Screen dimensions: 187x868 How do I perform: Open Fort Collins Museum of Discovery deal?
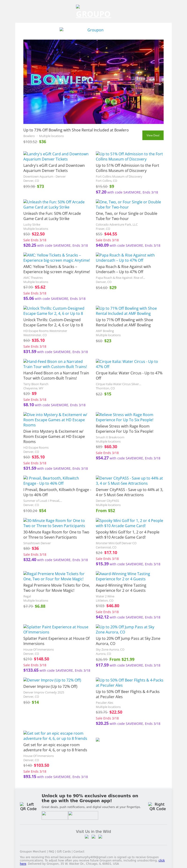click(x=129, y=156)
